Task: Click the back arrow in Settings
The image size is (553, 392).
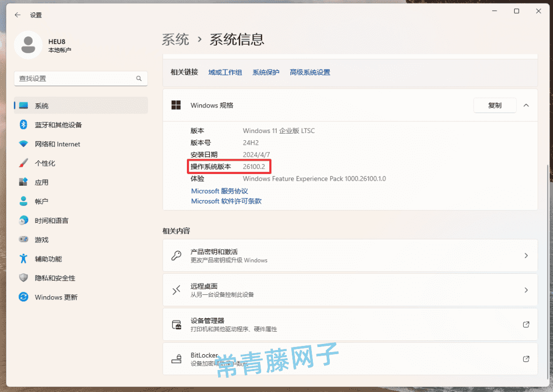Action: pyautogui.click(x=17, y=15)
